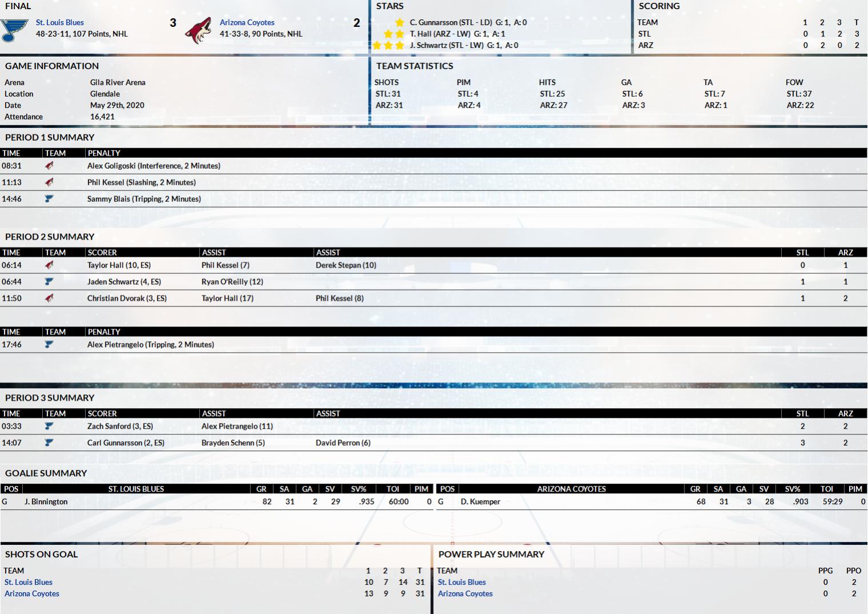The height and width of the screenshot is (614, 868).
Task: Click Coyotes icon beside Taylor Hall goal
Action: tap(49, 265)
